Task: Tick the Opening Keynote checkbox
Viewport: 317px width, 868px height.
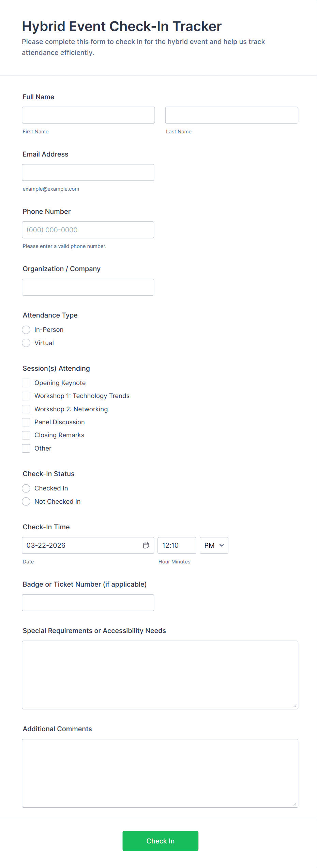Action: pos(26,383)
